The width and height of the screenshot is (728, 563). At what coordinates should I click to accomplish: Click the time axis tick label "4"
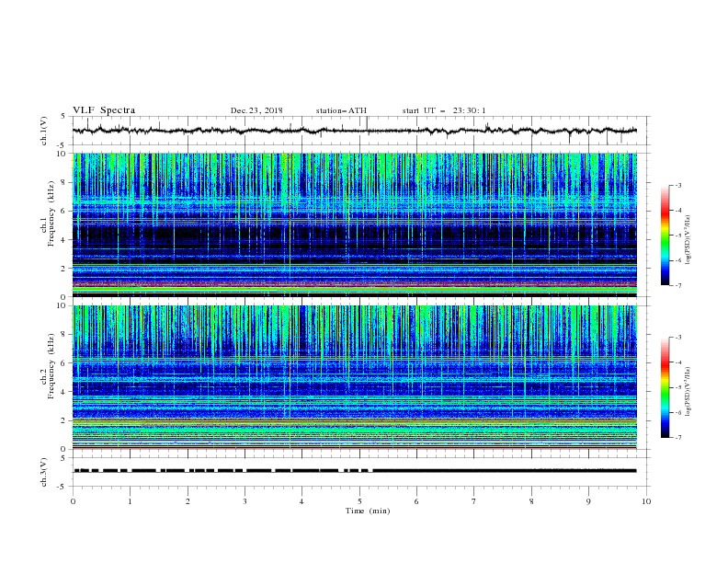click(302, 501)
